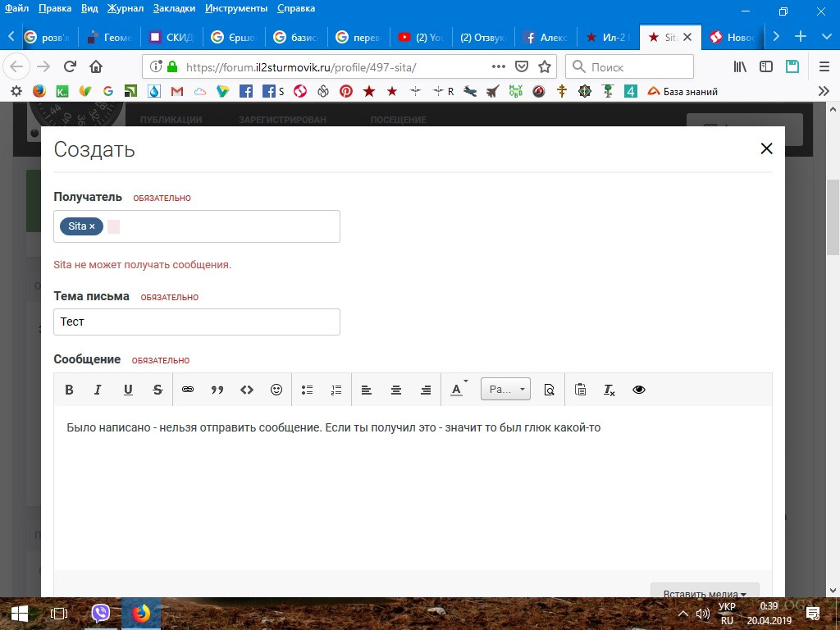Toggle underline formatting button
Viewport: 840px width, 630px height.
(128, 390)
